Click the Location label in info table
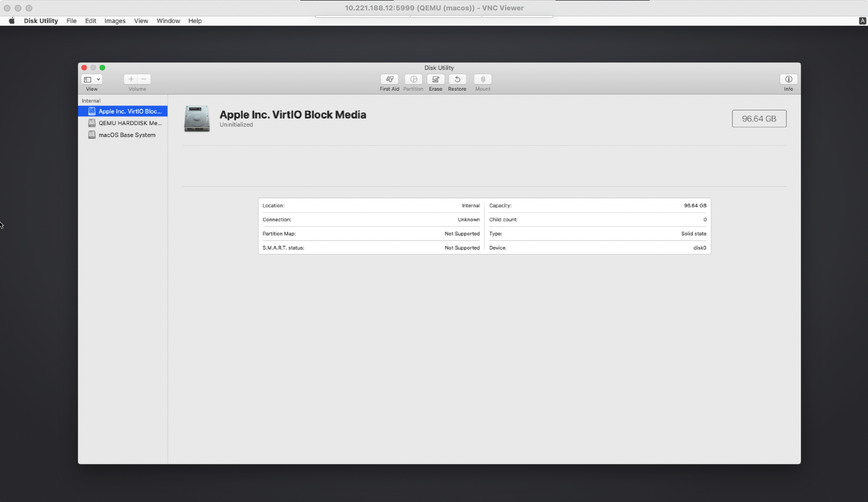 click(274, 206)
